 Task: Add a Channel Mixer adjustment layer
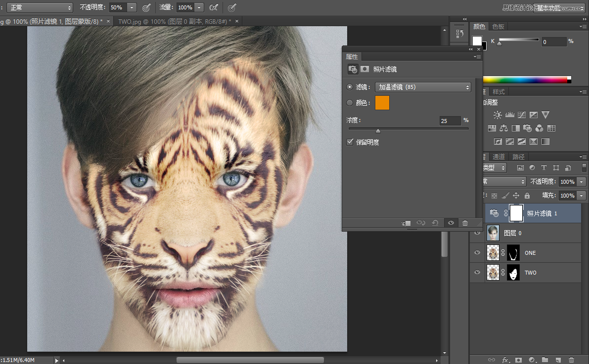tap(540, 128)
